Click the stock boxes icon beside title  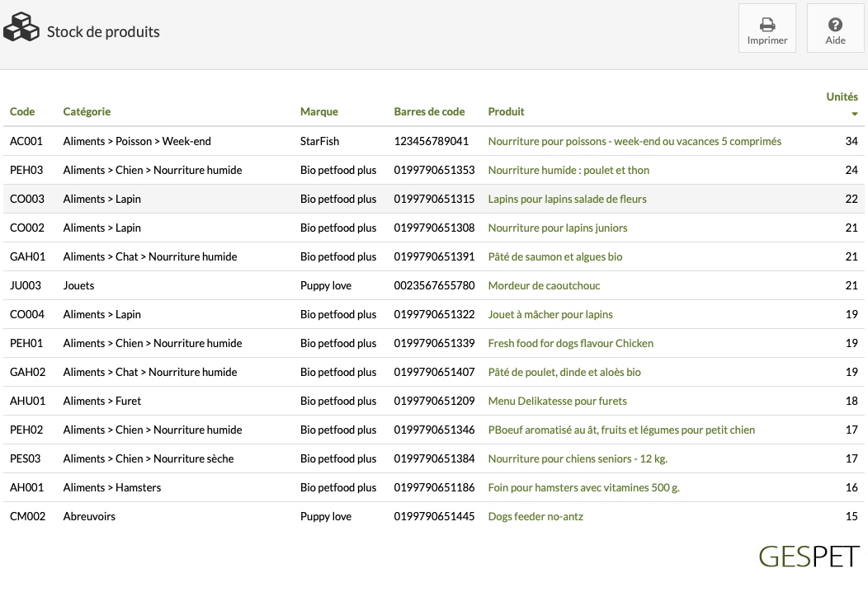(x=21, y=27)
